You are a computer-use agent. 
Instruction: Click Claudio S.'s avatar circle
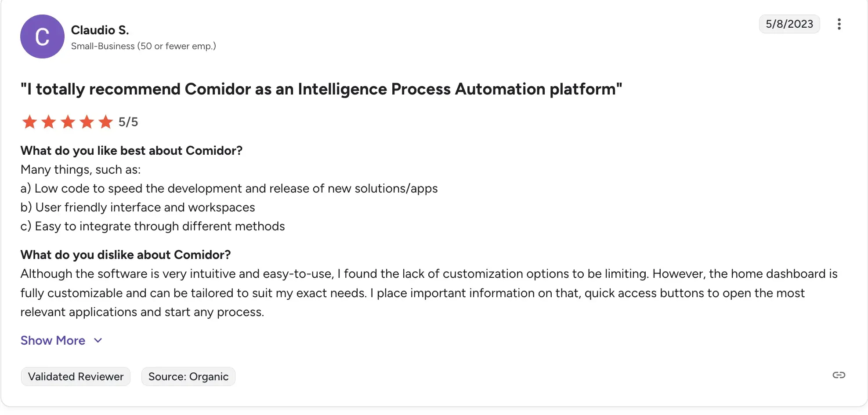(x=42, y=36)
